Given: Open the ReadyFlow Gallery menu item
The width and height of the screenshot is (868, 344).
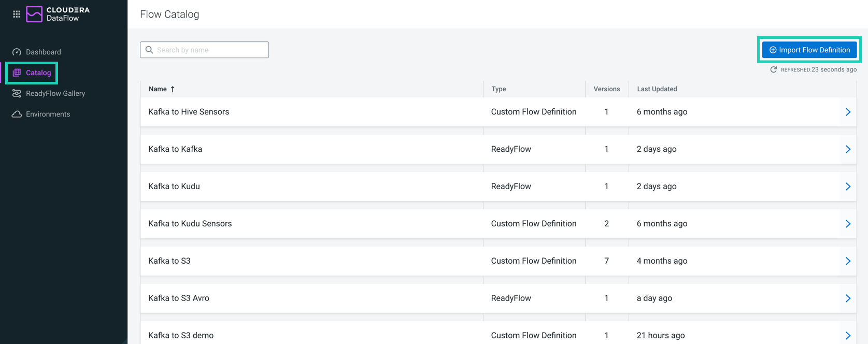Looking at the screenshot, I should point(55,93).
